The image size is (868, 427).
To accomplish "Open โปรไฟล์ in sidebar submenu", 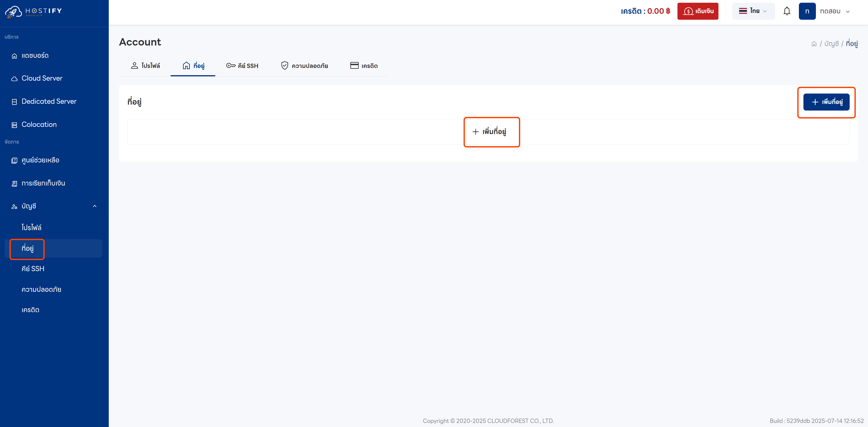I will coord(31,227).
